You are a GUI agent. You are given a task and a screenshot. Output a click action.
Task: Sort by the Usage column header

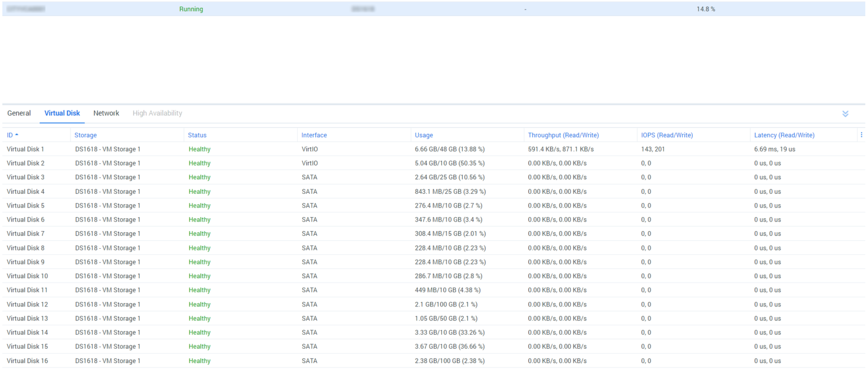point(423,135)
